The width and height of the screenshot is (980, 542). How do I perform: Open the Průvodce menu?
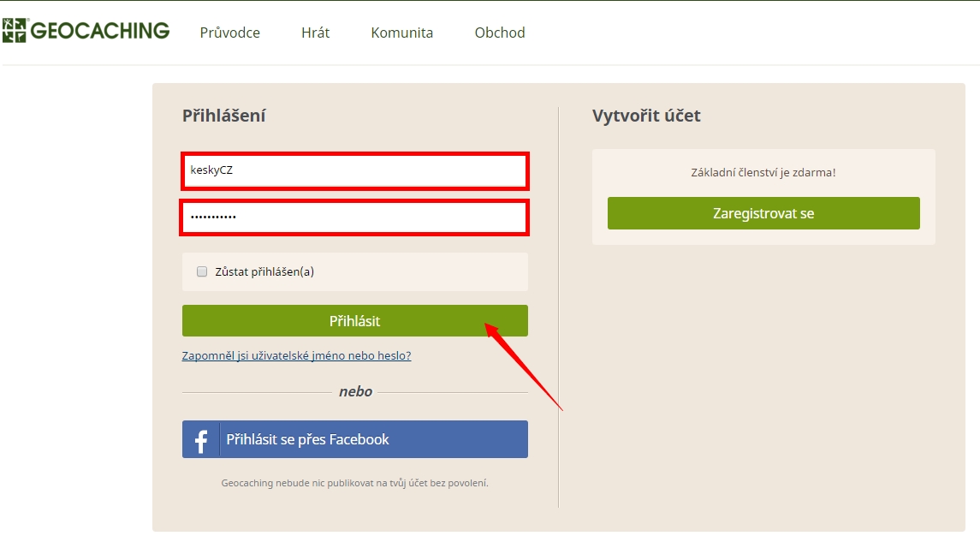click(230, 33)
